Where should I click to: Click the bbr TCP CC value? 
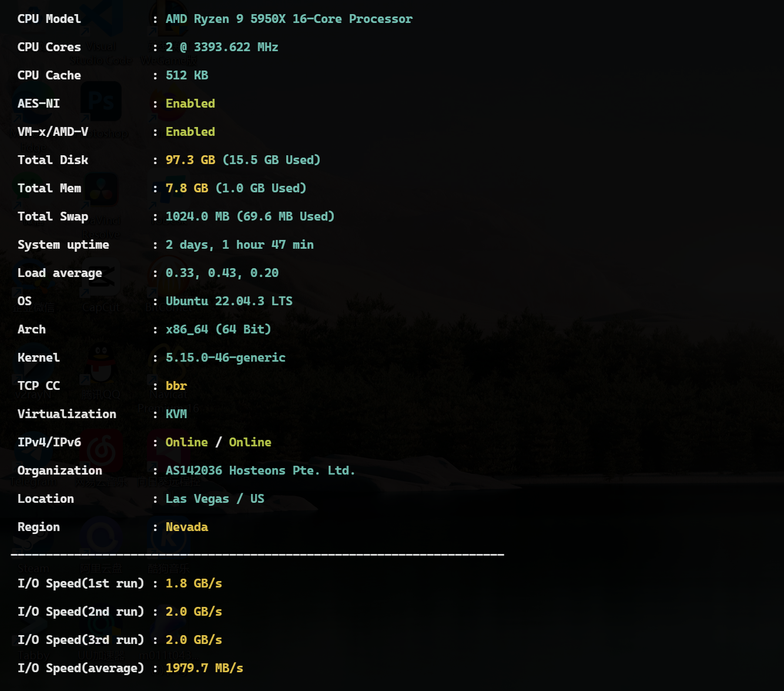pyautogui.click(x=176, y=386)
